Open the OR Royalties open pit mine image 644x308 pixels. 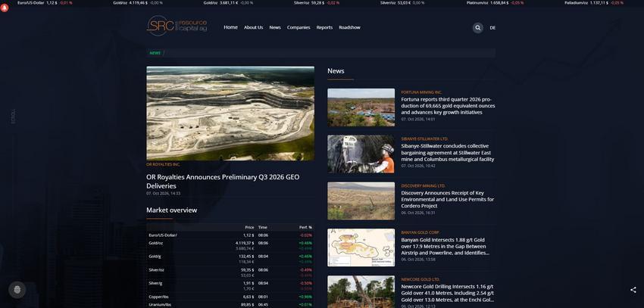pos(230,114)
